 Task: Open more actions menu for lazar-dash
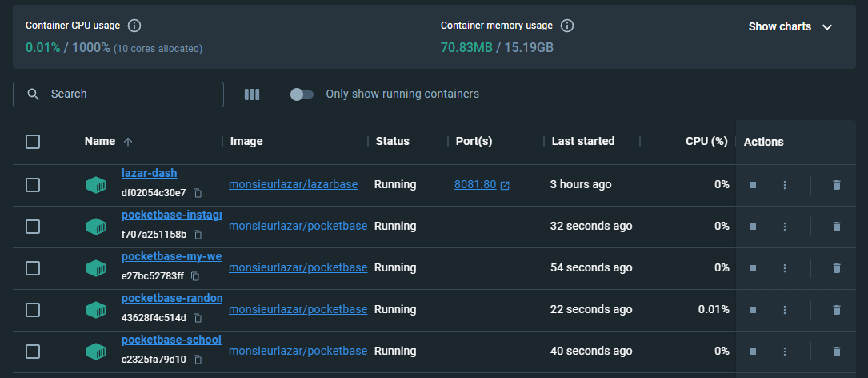tap(784, 185)
